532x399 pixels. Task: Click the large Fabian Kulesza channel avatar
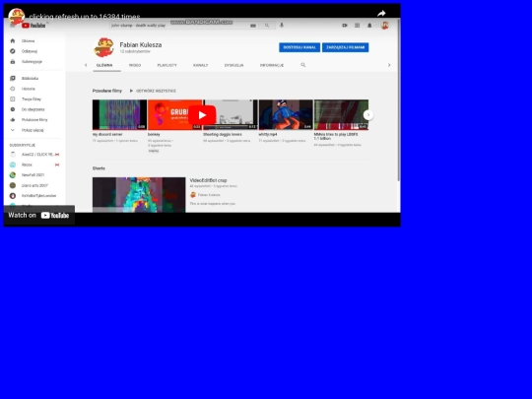(x=103, y=47)
